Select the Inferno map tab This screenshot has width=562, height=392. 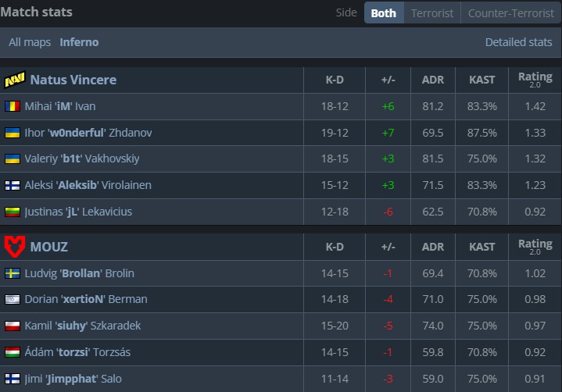(x=79, y=42)
